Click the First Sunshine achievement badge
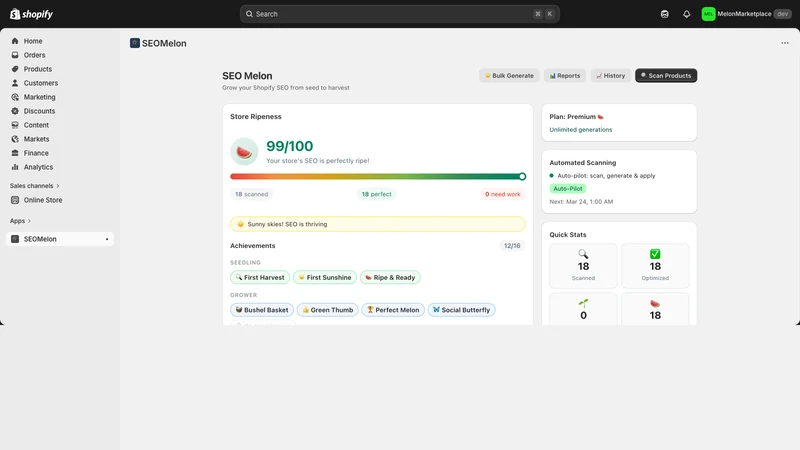Viewport: 800px width, 450px height. point(325,278)
